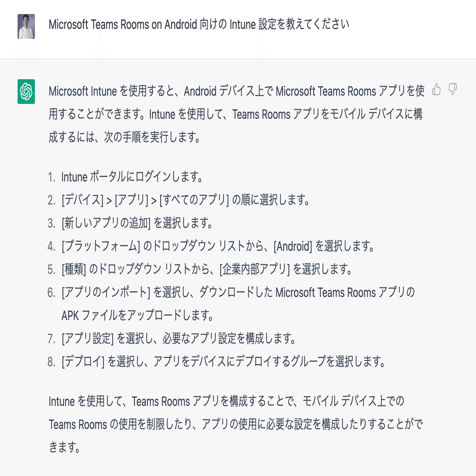
Task: Open the assistant avatar next to the response
Action: (26, 90)
